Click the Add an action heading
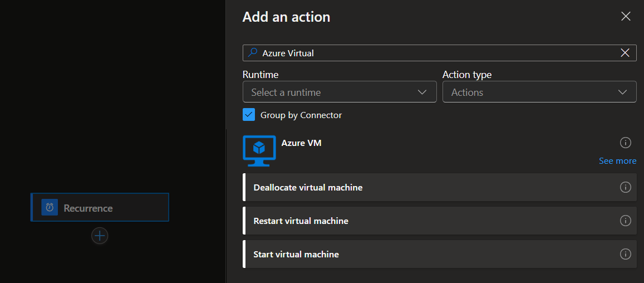 click(286, 17)
